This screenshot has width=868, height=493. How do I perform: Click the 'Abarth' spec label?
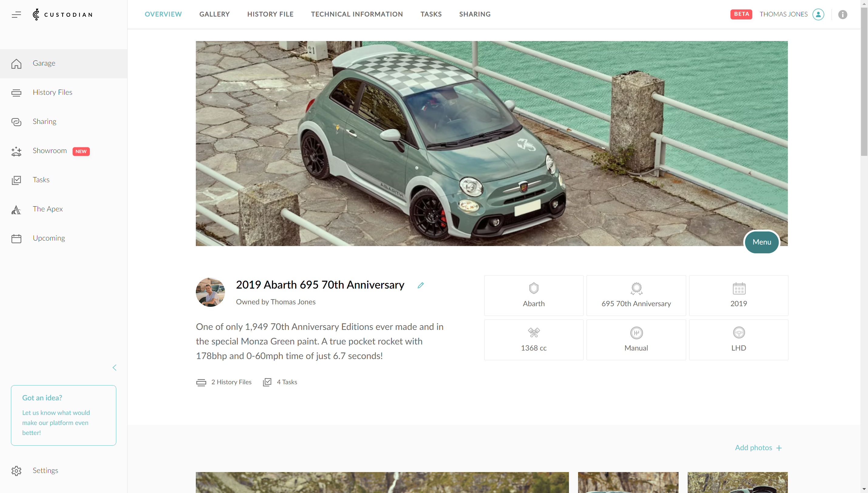pos(533,303)
